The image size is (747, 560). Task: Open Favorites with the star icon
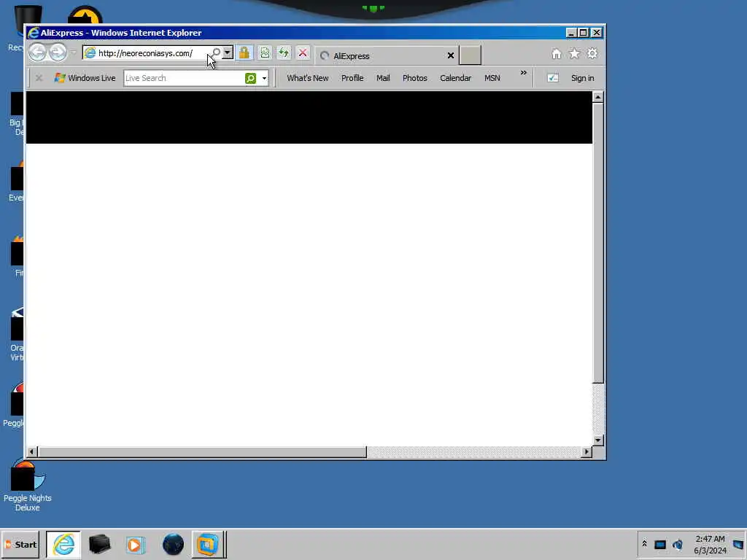[x=574, y=53]
